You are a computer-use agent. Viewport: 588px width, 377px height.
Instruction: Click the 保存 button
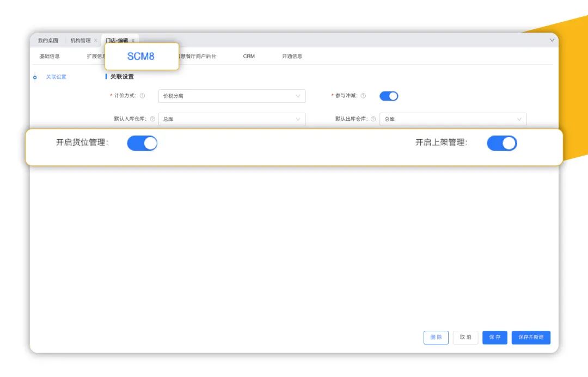[494, 337]
